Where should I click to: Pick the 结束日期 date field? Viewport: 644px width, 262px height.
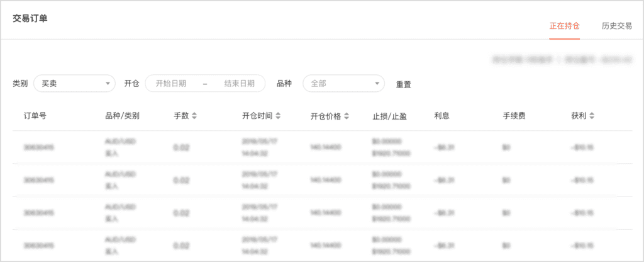240,83
